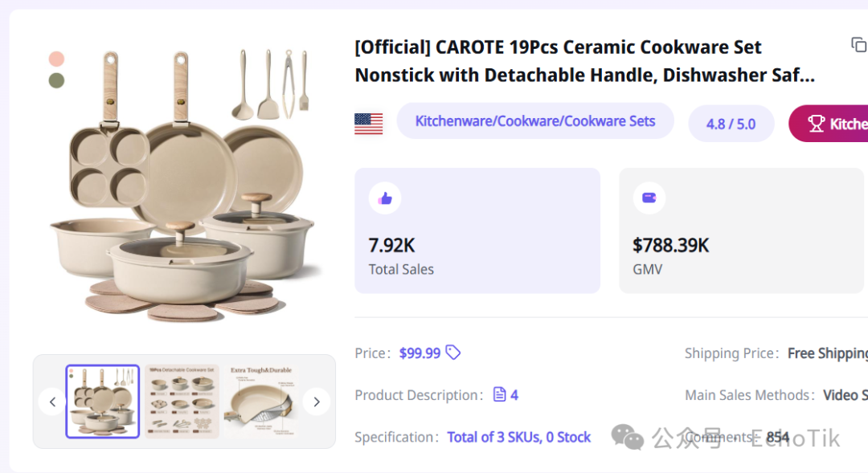Copy the product title using the copy icon

[858, 45]
